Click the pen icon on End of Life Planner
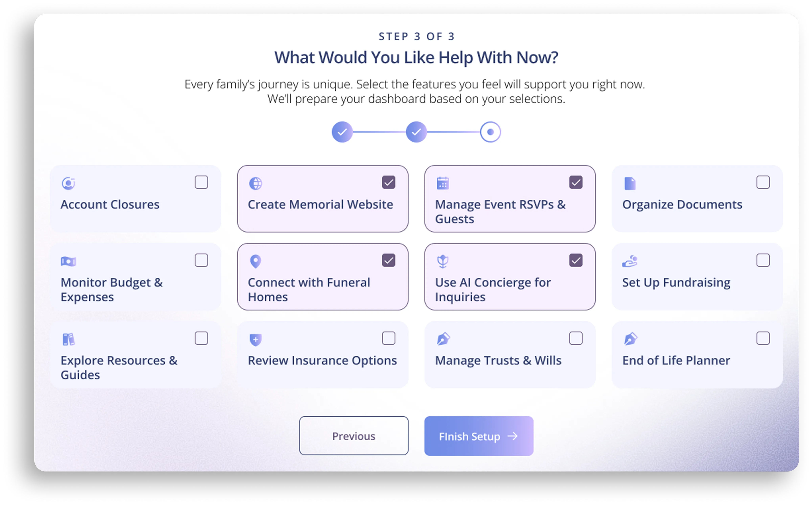812x505 pixels. coord(630,339)
